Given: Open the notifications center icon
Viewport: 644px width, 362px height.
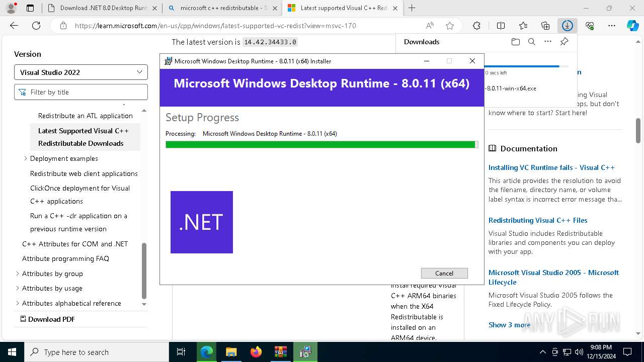Looking at the screenshot, I should (627, 352).
